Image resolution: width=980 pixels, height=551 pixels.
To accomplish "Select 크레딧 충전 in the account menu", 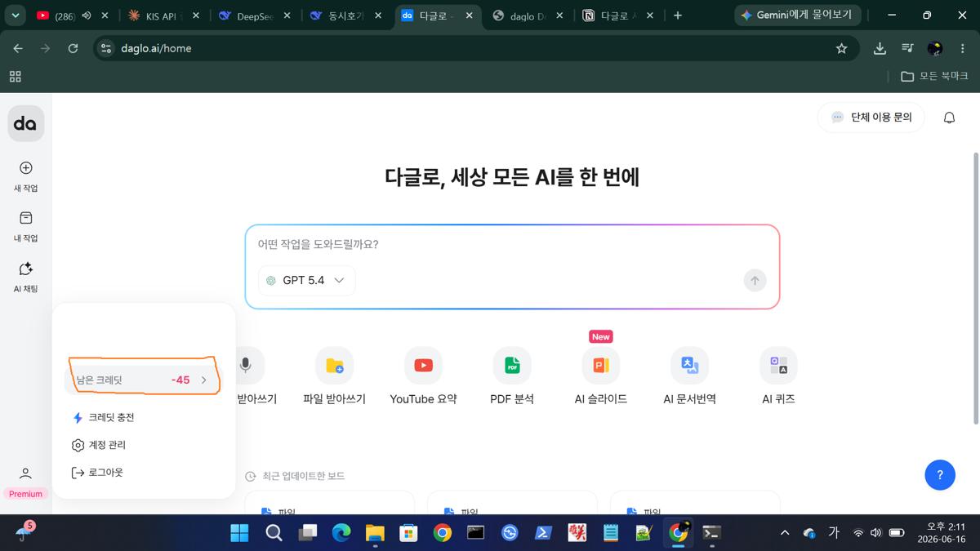I will click(104, 417).
